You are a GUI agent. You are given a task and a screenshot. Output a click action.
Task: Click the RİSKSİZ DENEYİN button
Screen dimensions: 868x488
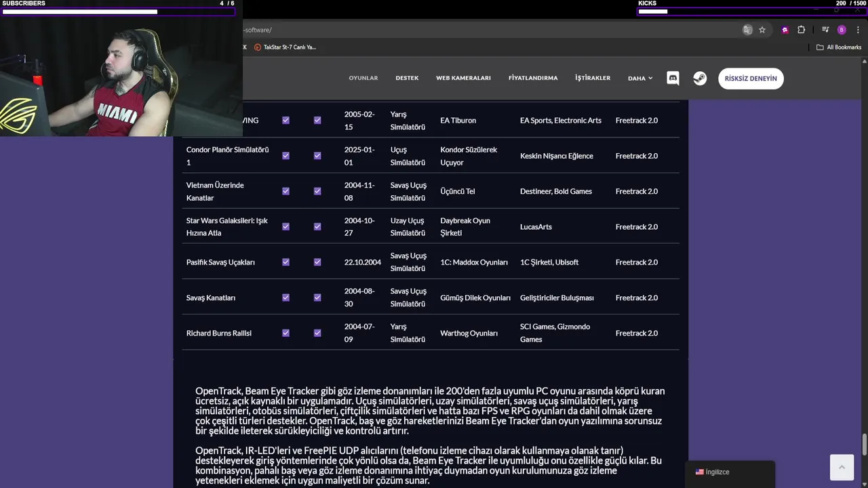pyautogui.click(x=751, y=79)
